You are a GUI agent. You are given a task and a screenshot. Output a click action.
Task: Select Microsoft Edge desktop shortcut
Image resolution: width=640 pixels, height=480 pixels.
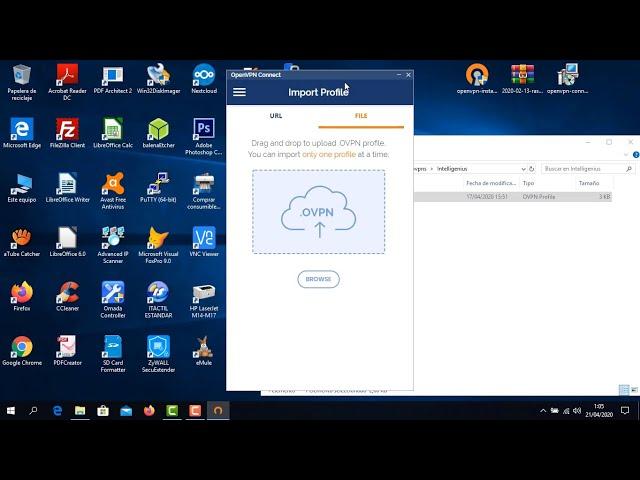tap(22, 133)
